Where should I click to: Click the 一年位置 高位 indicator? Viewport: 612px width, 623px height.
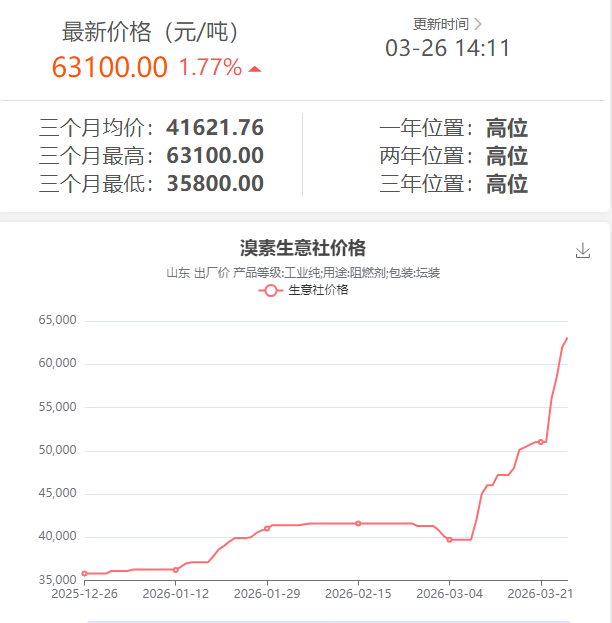pos(506,128)
